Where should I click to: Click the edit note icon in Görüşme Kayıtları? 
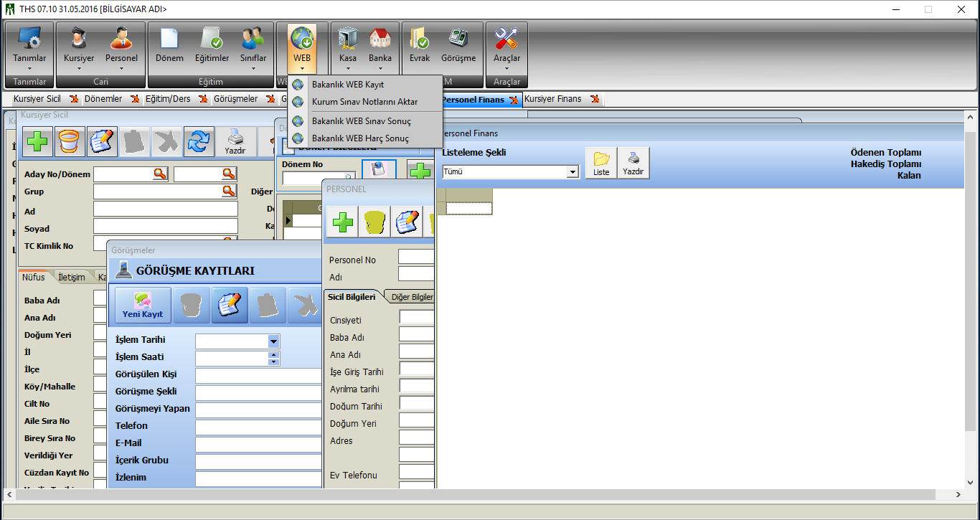(x=230, y=305)
